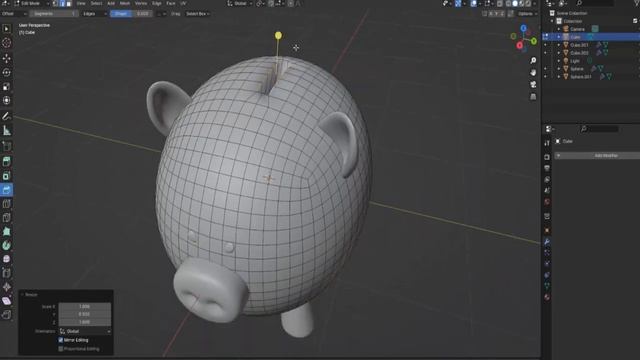Image resolution: width=640 pixels, height=360 pixels.
Task: Uncheck the Mirror Editing checkbox
Action: click(61, 340)
